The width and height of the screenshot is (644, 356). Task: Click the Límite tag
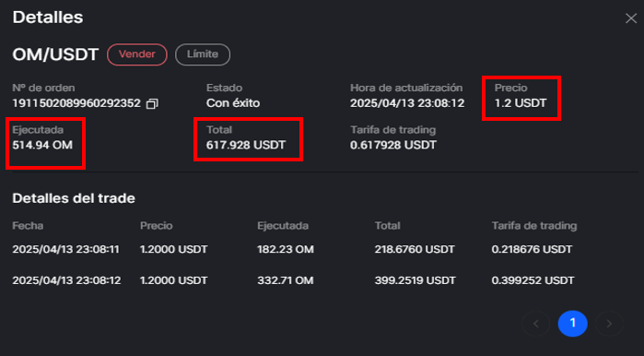(x=203, y=54)
